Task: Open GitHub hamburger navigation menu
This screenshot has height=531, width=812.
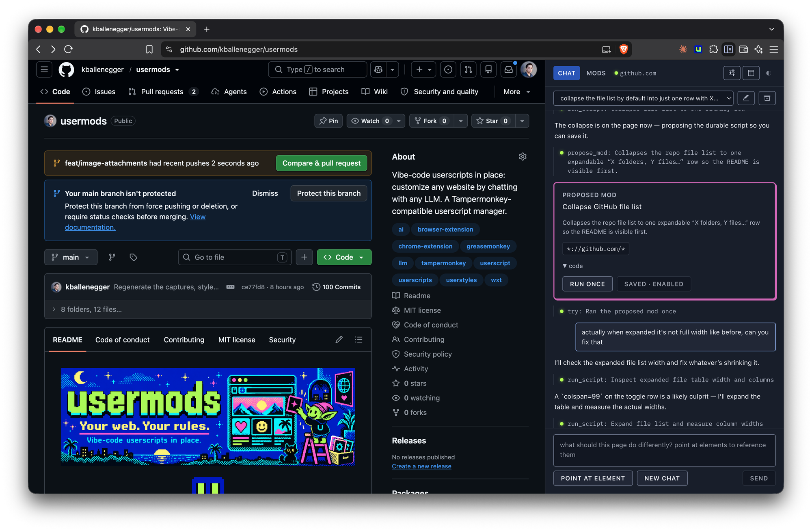Action: [44, 69]
